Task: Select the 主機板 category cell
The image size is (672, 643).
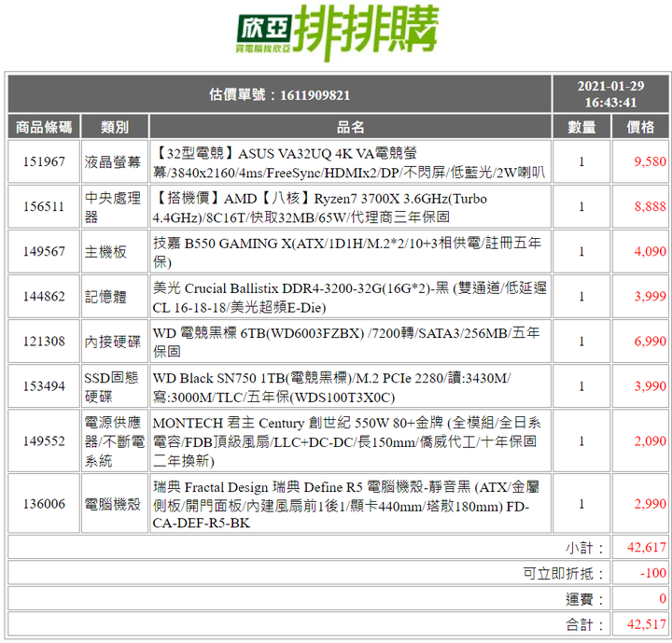Action: (115, 251)
